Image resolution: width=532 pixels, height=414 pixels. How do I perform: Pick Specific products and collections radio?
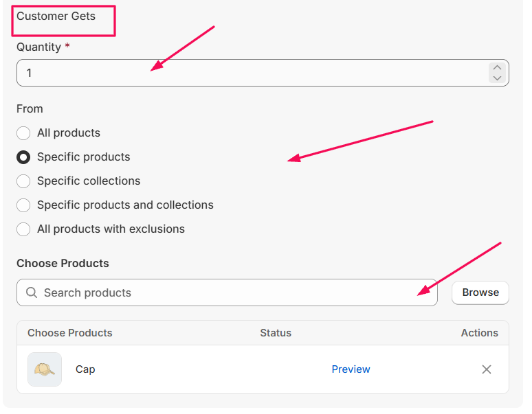[x=23, y=205]
